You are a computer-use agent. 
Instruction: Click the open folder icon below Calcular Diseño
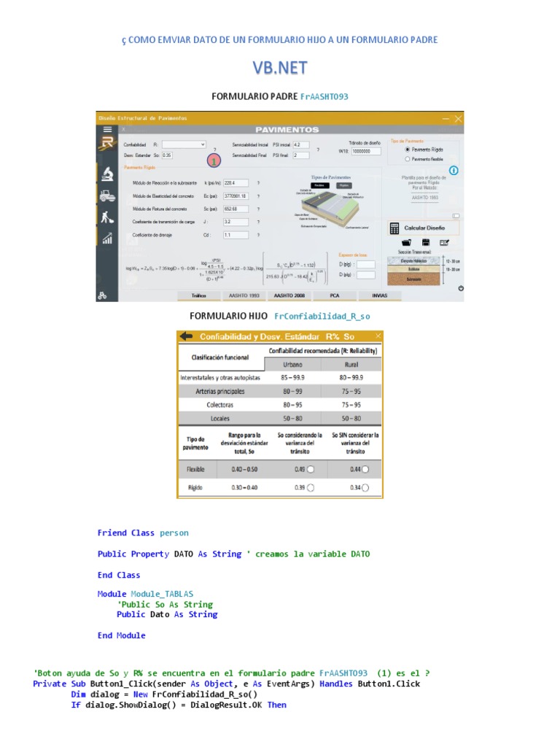(406, 242)
